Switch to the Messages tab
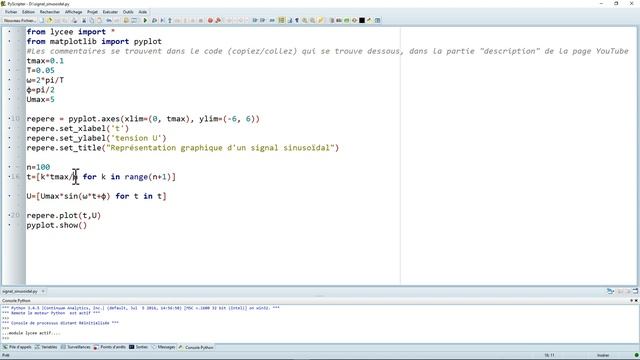This screenshot has width=640, height=360. [x=163, y=347]
